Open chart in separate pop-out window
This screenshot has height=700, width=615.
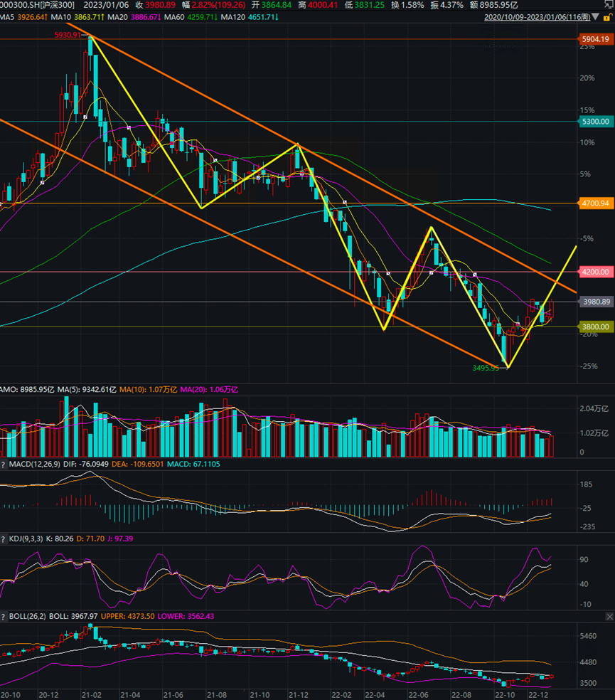(x=609, y=4)
